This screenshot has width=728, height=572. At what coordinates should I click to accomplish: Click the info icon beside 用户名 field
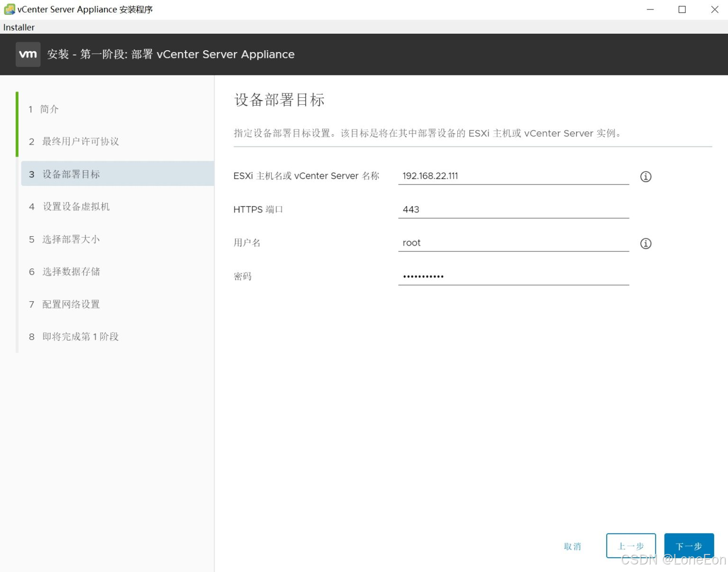(x=646, y=243)
